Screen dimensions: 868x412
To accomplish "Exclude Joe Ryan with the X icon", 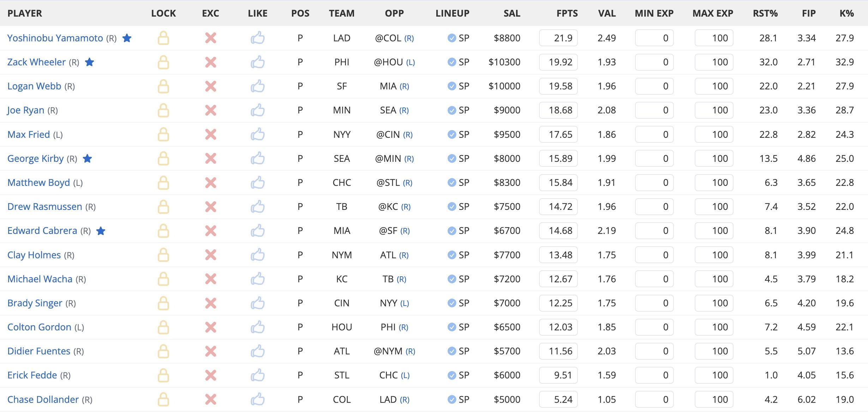I will [211, 110].
